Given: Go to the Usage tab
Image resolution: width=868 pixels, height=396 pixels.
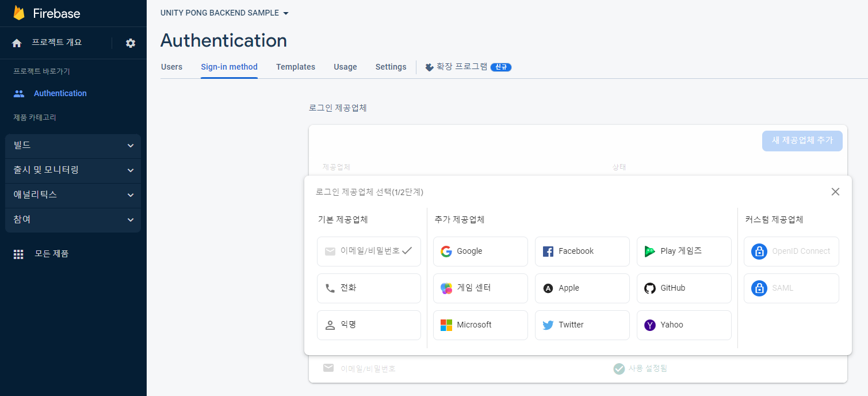Looking at the screenshot, I should click(x=345, y=67).
